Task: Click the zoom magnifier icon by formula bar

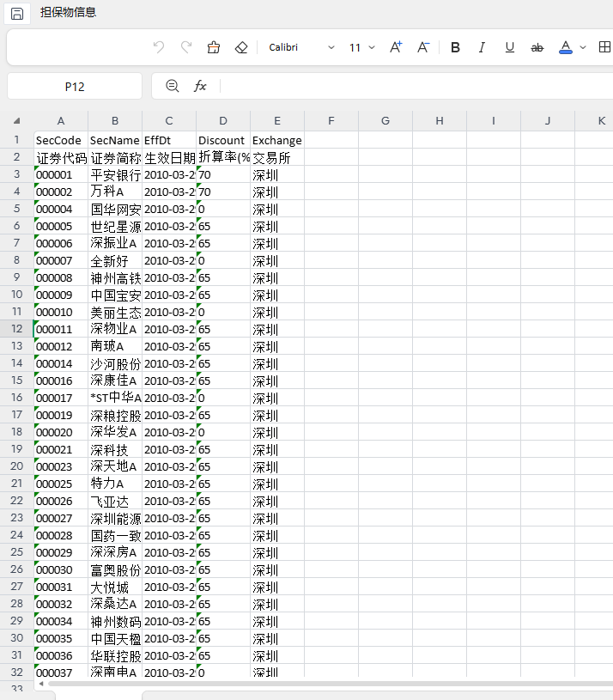Action: [173, 86]
